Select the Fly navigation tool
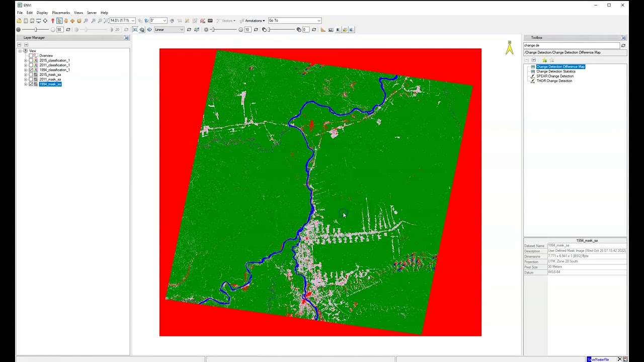This screenshot has height=362, width=644. (x=72, y=21)
